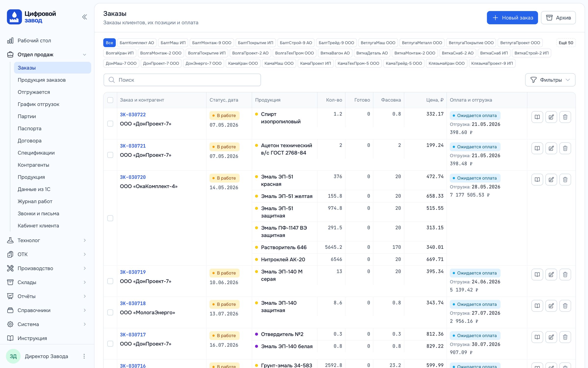Delete order ЗК-030721 with trash icon
The height and width of the screenshot is (368, 588).
565,148
